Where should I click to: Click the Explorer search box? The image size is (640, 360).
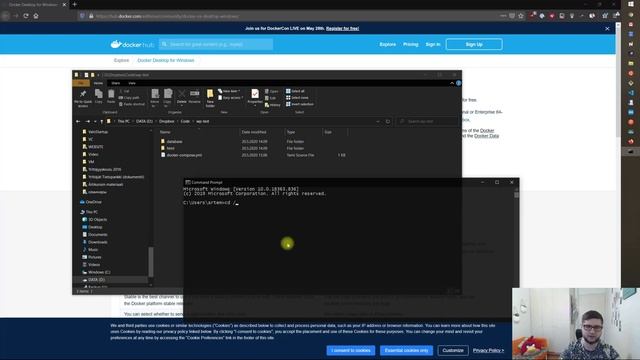point(428,121)
